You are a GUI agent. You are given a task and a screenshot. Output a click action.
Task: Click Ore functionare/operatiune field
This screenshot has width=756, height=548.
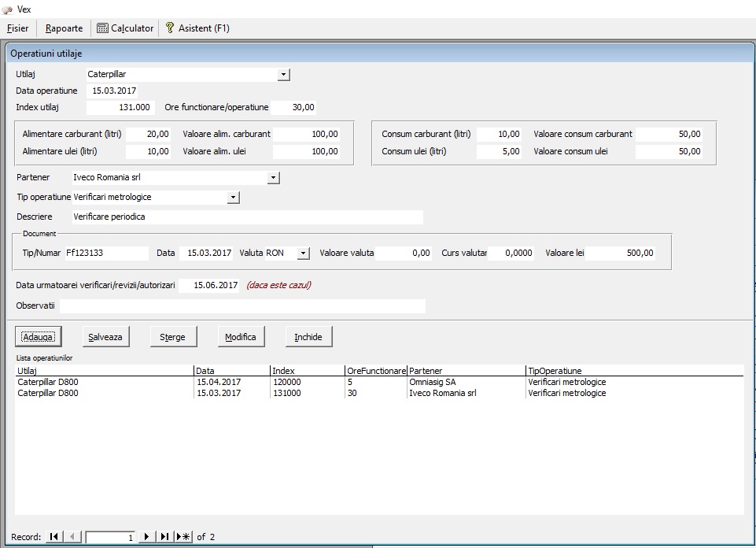click(293, 107)
